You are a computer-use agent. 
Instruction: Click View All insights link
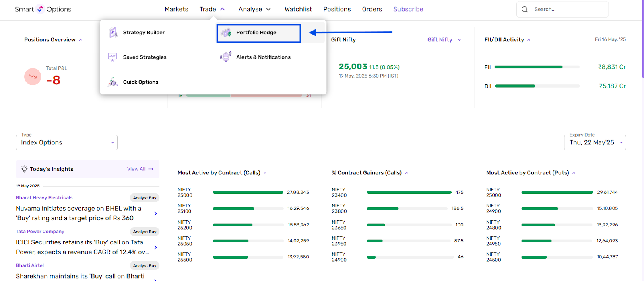pos(140,169)
